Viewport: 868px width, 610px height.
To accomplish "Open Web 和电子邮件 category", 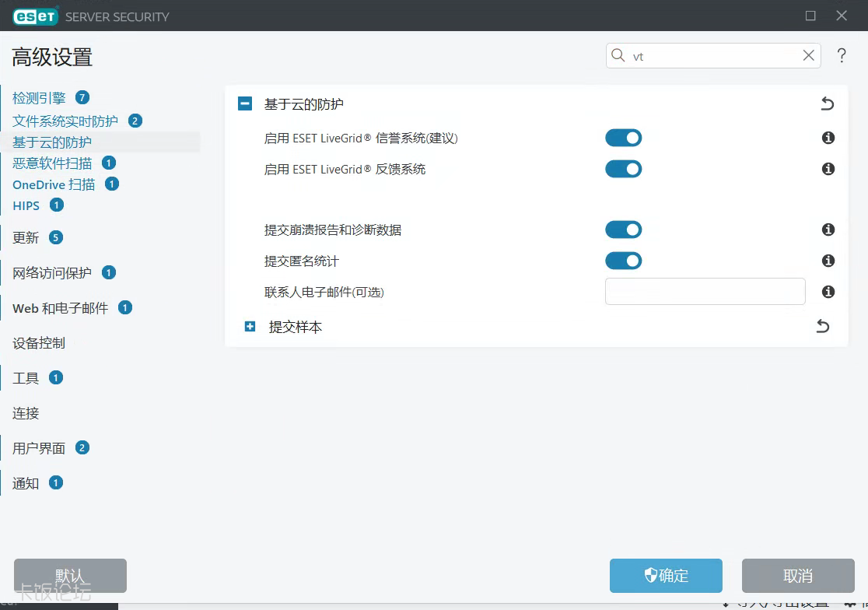I will pos(61,308).
